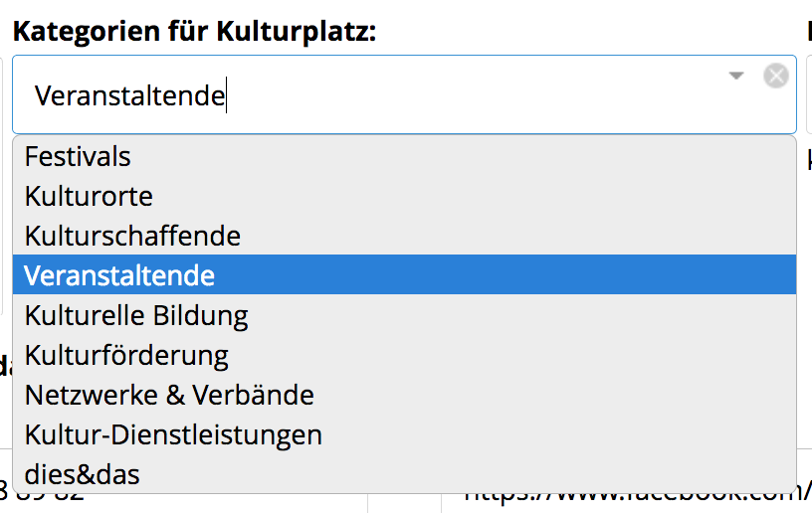The height and width of the screenshot is (513, 812).
Task: Clear the Veranstaltende selection with X icon
Action: [776, 76]
